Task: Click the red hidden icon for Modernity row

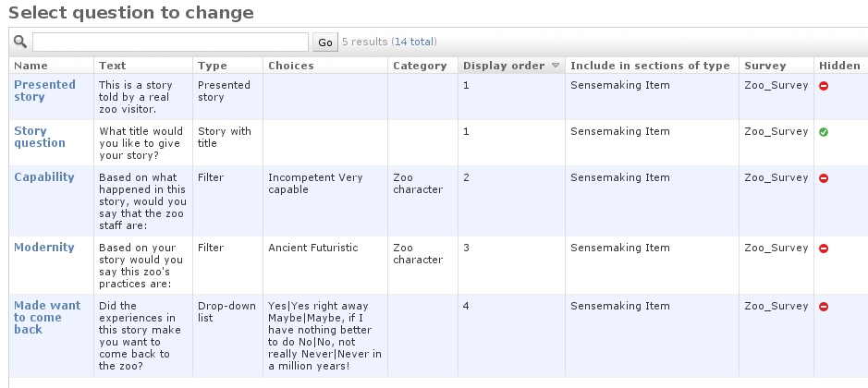Action: tap(824, 249)
